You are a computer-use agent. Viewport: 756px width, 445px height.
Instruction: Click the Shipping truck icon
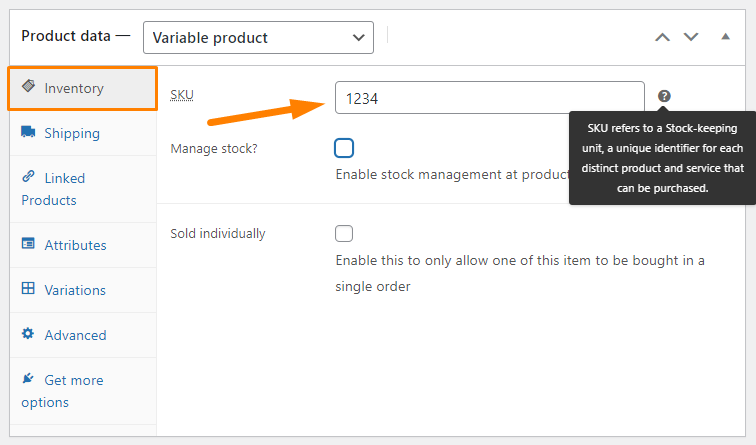point(28,132)
